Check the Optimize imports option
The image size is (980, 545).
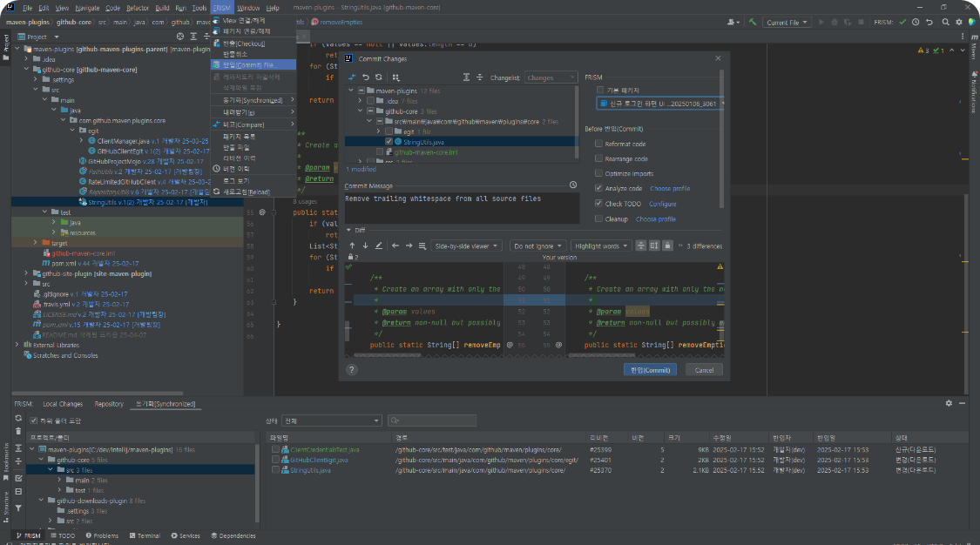point(598,173)
